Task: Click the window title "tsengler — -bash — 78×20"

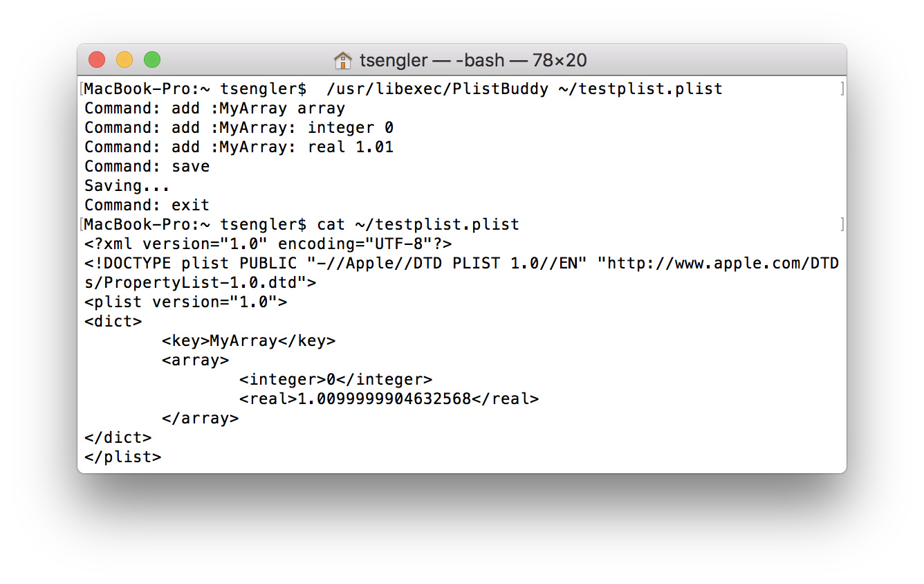Action: tap(472, 60)
